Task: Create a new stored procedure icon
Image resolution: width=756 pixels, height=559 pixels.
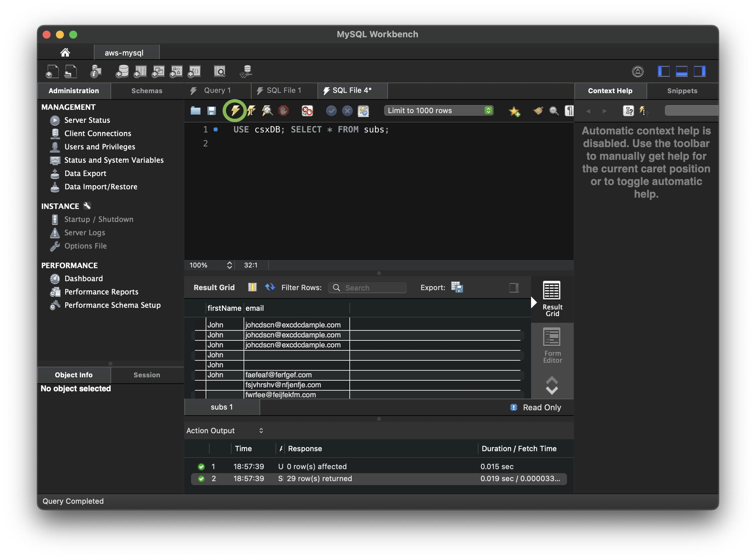Action: [x=176, y=72]
